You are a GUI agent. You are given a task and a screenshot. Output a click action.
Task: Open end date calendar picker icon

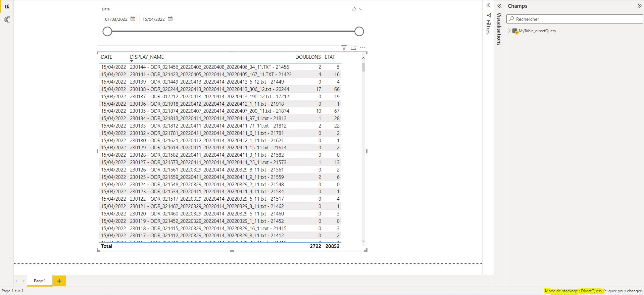170,19
